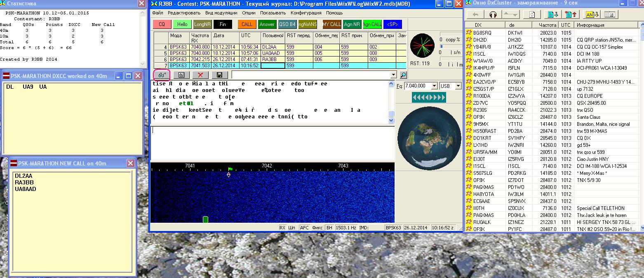Open the 7.040.000 frequency dropdown
Screen dimensions: 644x278
[x=434, y=86]
